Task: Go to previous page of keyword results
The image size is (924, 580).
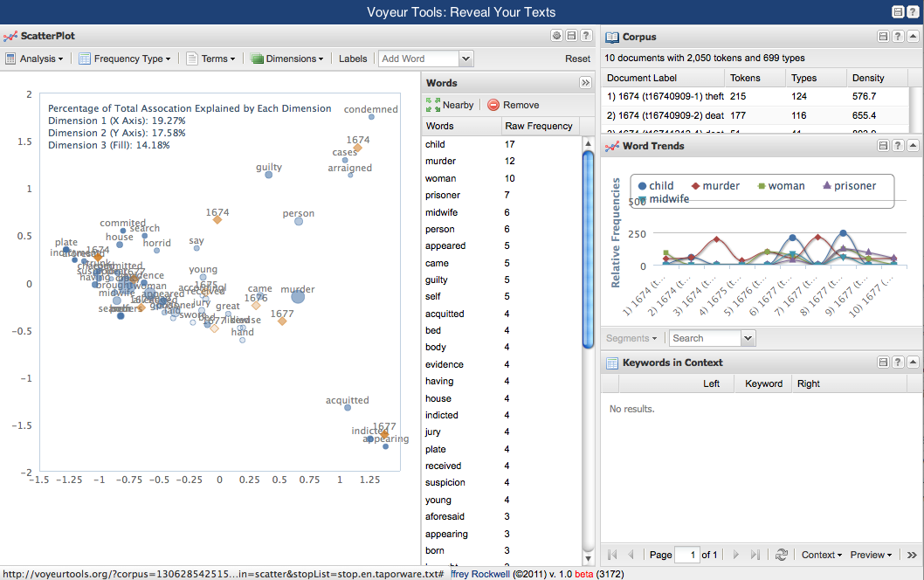Action: click(x=631, y=555)
